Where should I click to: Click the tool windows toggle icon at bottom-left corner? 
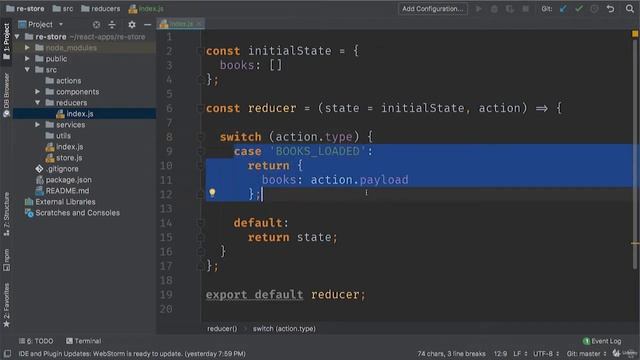[7, 353]
